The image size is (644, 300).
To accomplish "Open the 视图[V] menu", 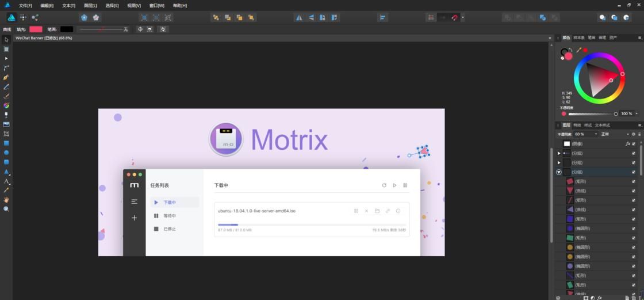I will [x=134, y=6].
